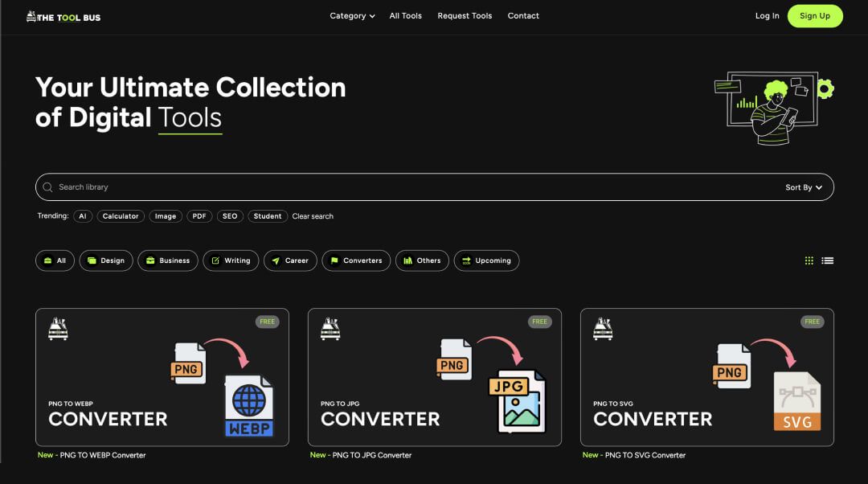Select the PDF trending tag

pos(199,216)
